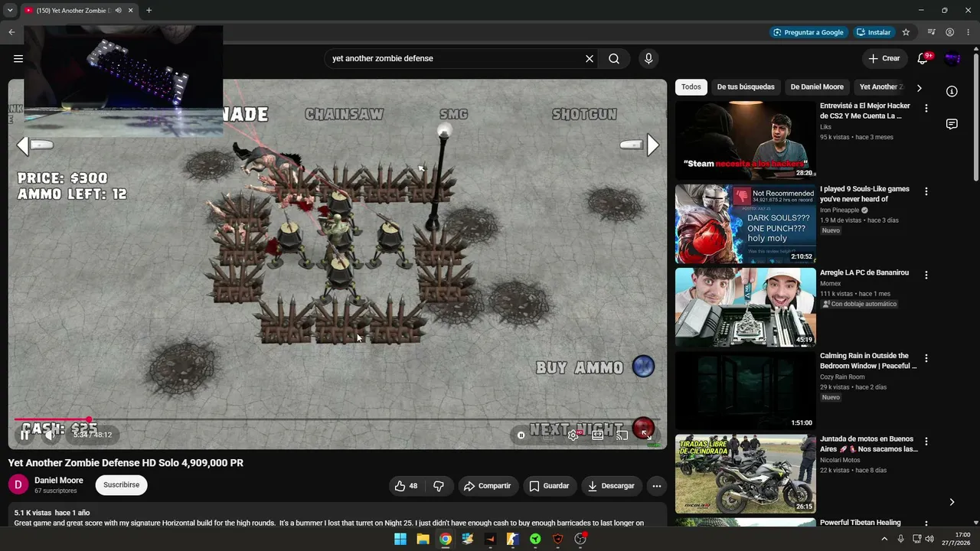Screen dimensions: 980x551
Task: Save the video with Guardar
Action: click(549, 486)
